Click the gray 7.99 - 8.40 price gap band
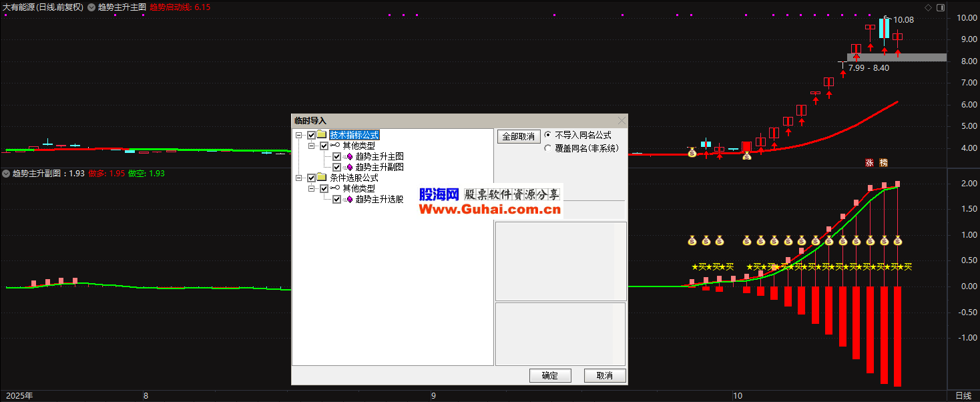 point(921,57)
